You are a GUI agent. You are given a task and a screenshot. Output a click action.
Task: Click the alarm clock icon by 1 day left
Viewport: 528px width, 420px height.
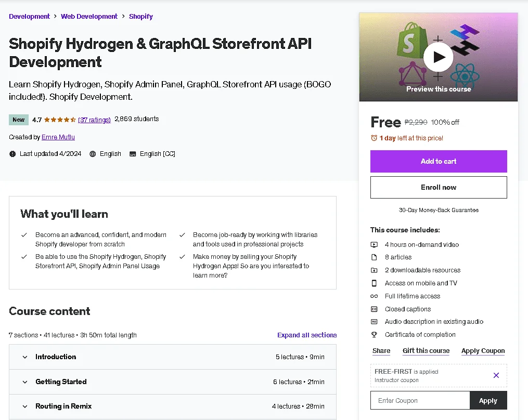click(x=374, y=138)
